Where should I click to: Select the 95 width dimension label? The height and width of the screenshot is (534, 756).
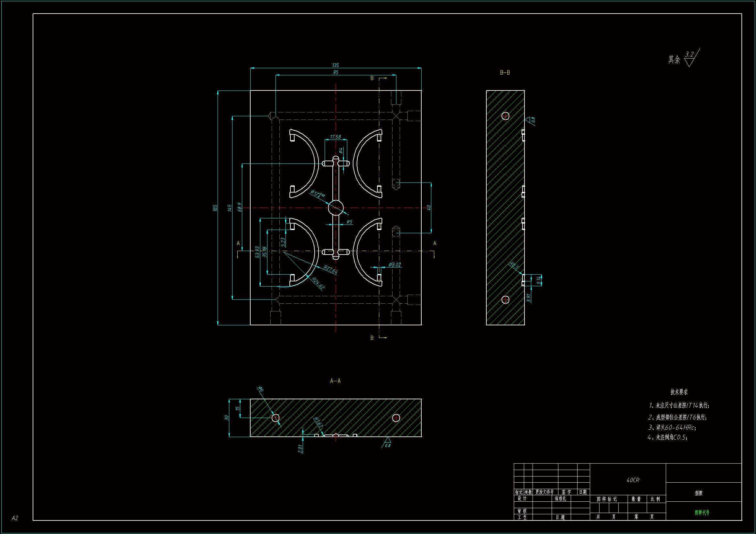click(336, 72)
